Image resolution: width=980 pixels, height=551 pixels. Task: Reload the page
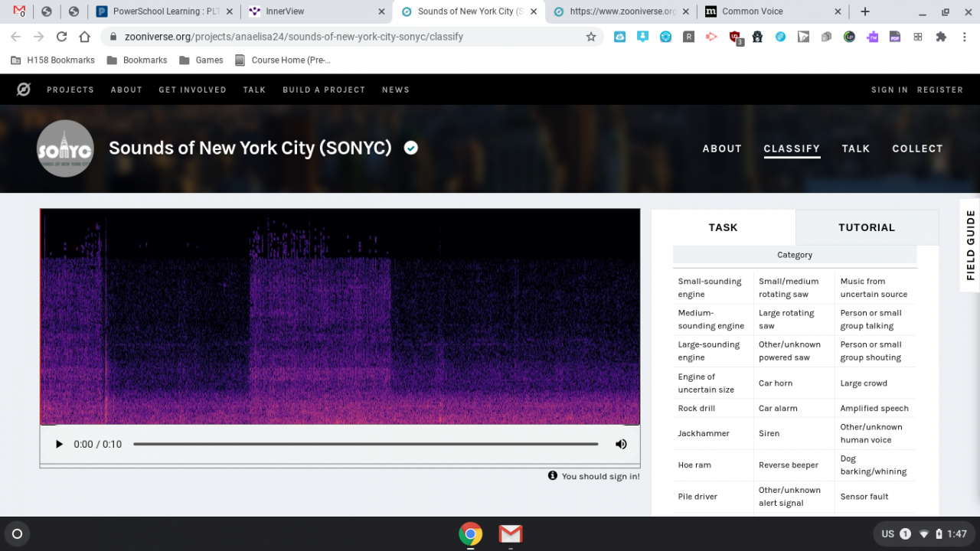pos(62,37)
